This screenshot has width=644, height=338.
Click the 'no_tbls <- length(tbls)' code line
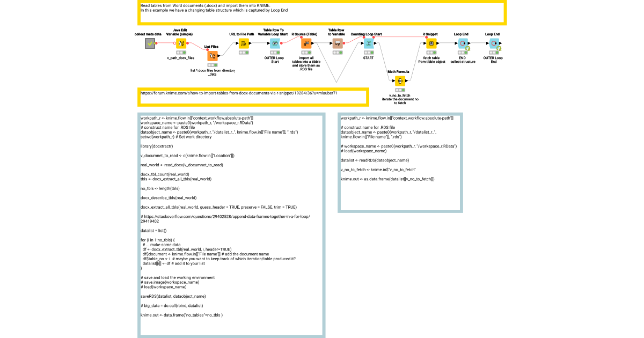(160, 189)
